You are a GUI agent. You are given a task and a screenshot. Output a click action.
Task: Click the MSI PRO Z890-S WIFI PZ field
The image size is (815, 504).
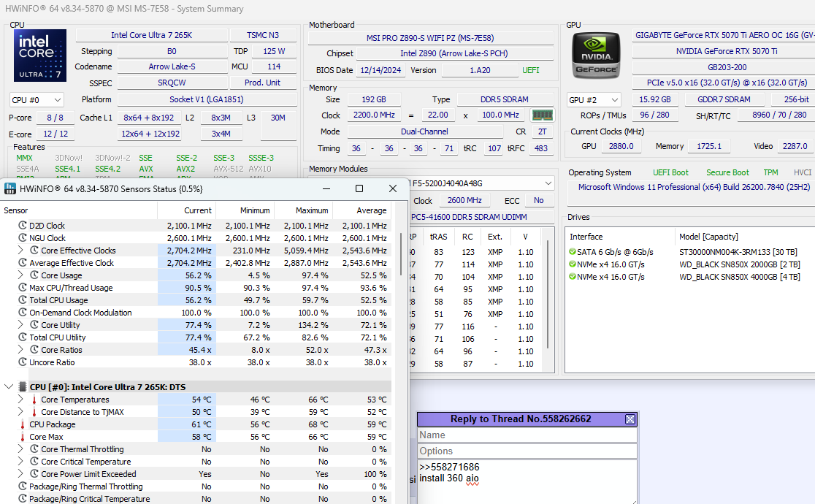[x=430, y=38]
